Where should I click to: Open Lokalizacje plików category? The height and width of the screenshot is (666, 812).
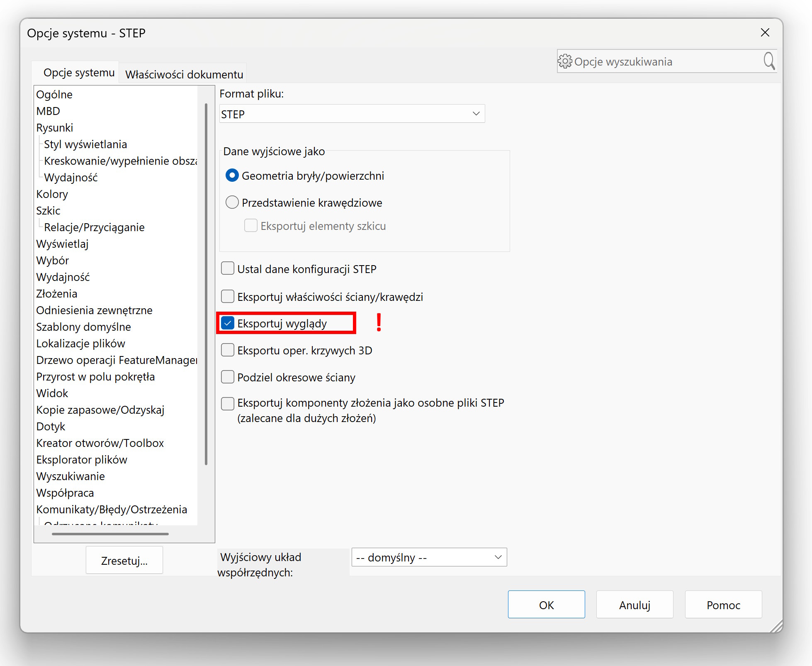click(x=80, y=343)
